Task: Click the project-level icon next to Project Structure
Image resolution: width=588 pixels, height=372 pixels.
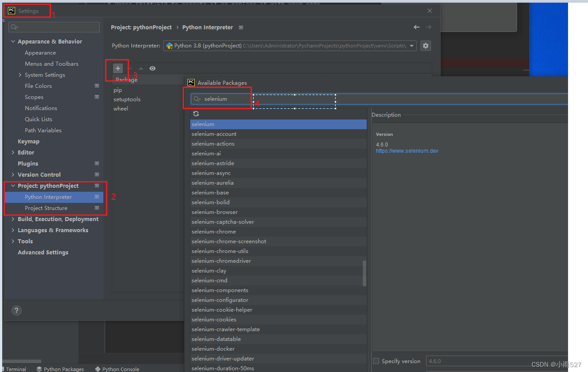Action: (97, 208)
